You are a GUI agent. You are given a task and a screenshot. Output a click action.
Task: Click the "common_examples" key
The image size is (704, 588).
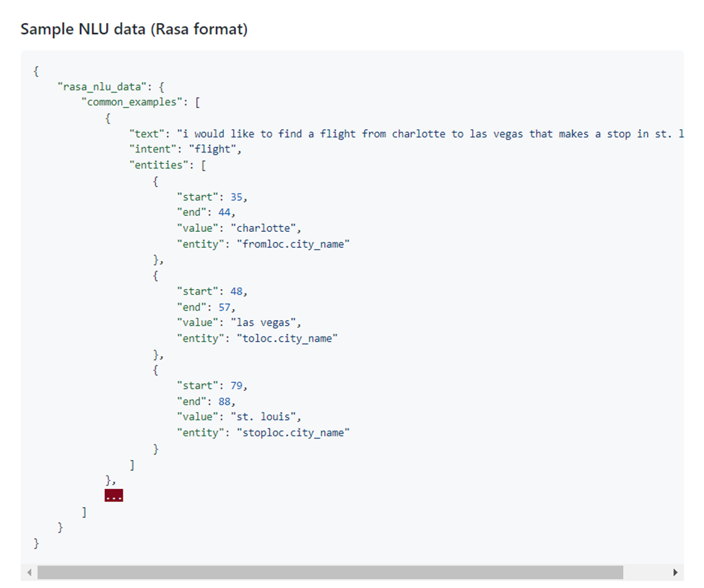pyautogui.click(x=132, y=103)
